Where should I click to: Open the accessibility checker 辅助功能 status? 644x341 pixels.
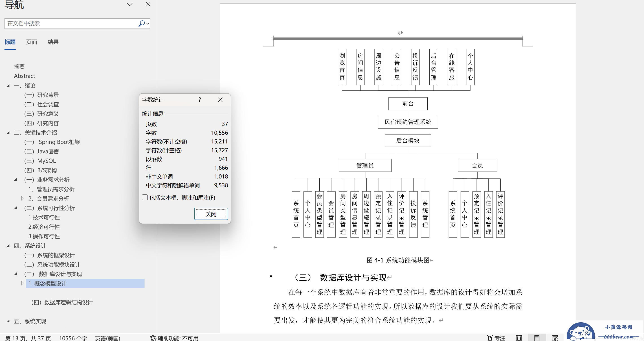174,338
